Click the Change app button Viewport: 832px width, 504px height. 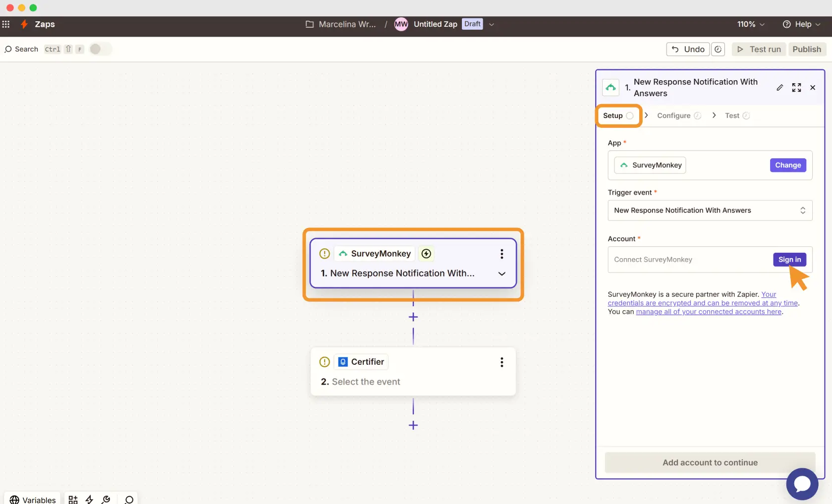pyautogui.click(x=787, y=165)
